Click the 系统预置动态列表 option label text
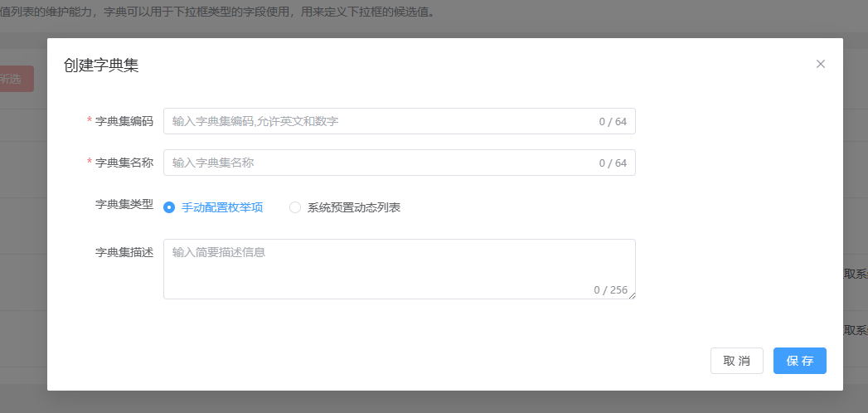Screen dimensions: 868x413 tap(353, 207)
